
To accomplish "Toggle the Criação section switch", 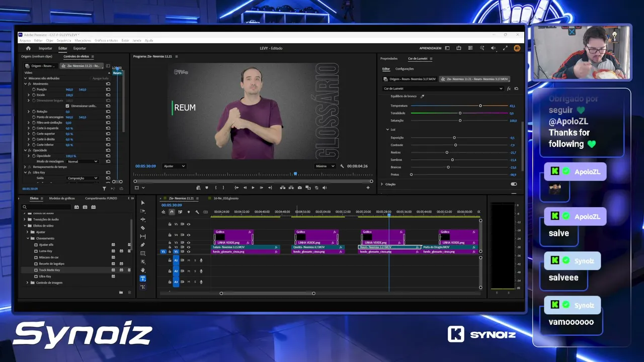I will [514, 184].
